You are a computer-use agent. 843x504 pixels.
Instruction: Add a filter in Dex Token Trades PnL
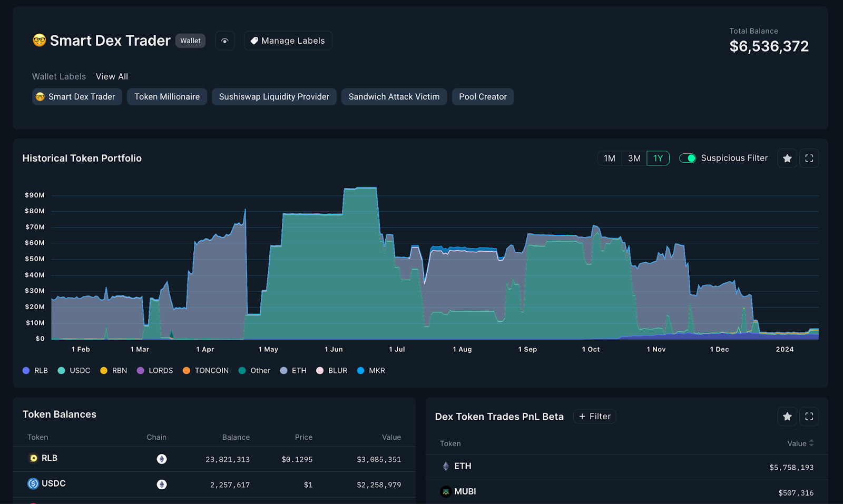click(594, 416)
